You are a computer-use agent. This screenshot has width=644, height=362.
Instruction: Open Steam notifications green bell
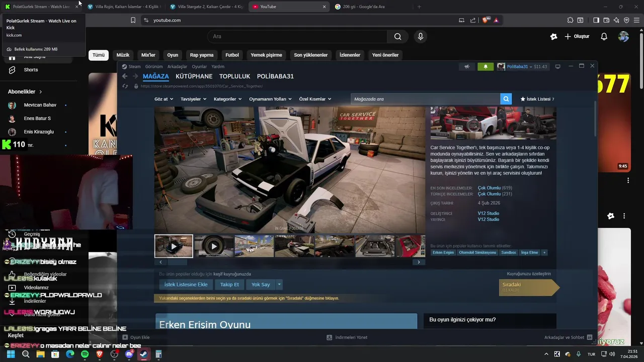(x=486, y=66)
